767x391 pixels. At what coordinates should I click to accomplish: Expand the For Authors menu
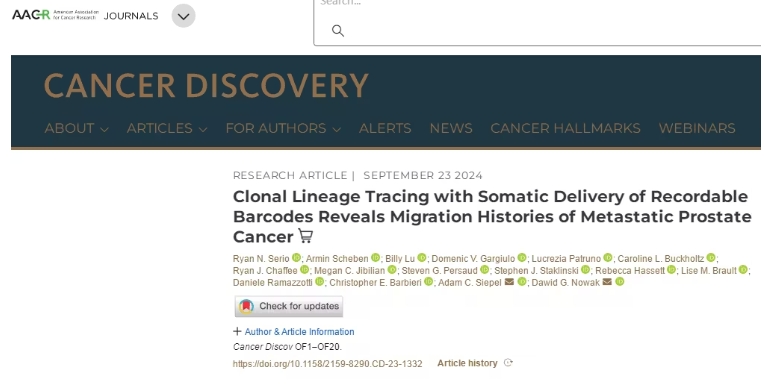click(283, 128)
